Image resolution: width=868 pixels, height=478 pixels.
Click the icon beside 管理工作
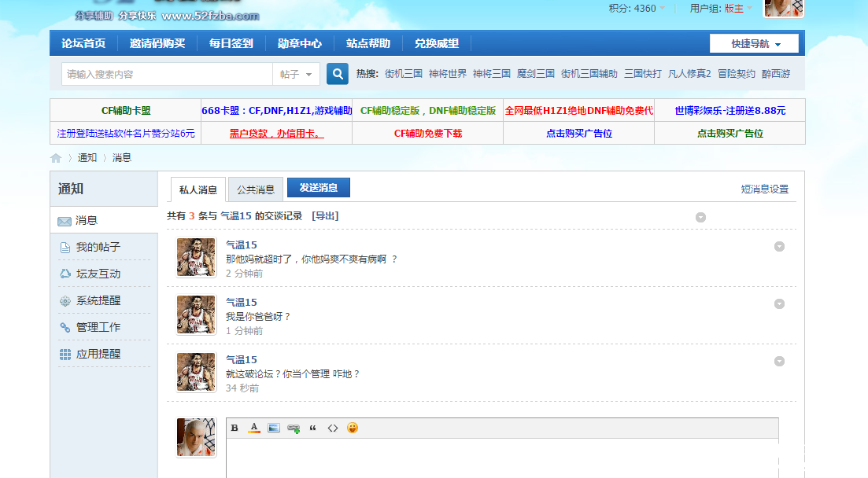(x=65, y=328)
